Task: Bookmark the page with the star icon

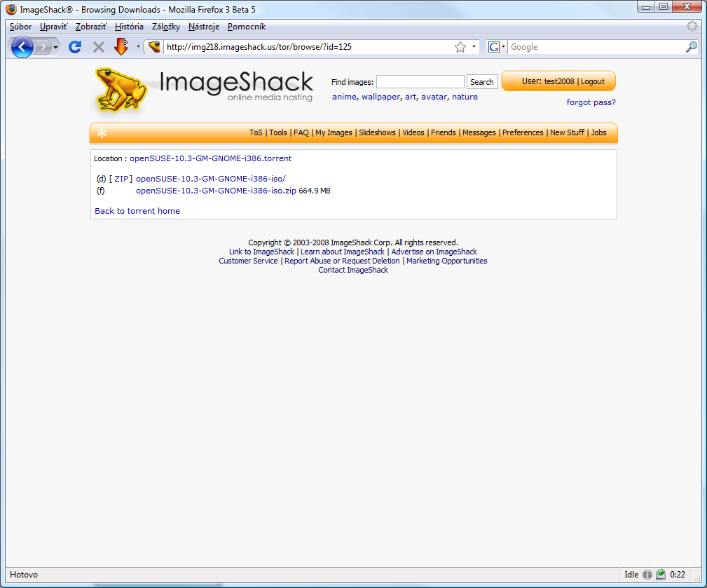Action: coord(460,47)
